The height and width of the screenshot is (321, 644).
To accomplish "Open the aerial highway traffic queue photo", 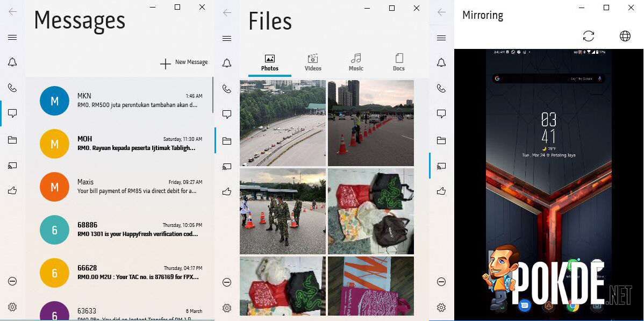I will pyautogui.click(x=283, y=123).
